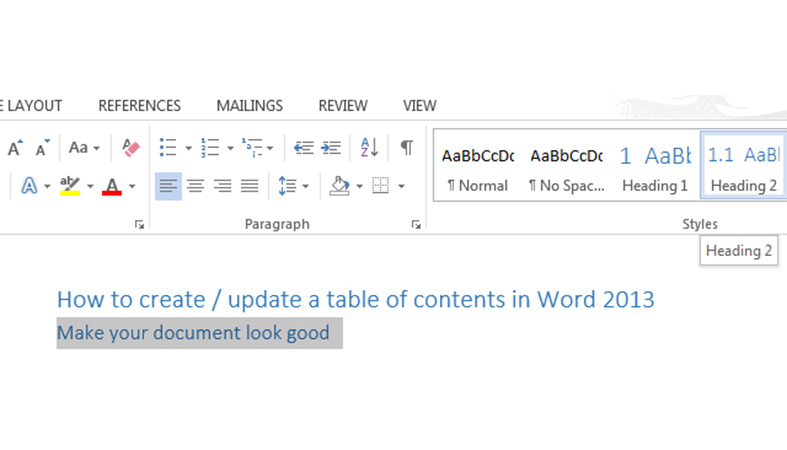787x450 pixels.
Task: Switch to the View tab
Action: point(420,106)
